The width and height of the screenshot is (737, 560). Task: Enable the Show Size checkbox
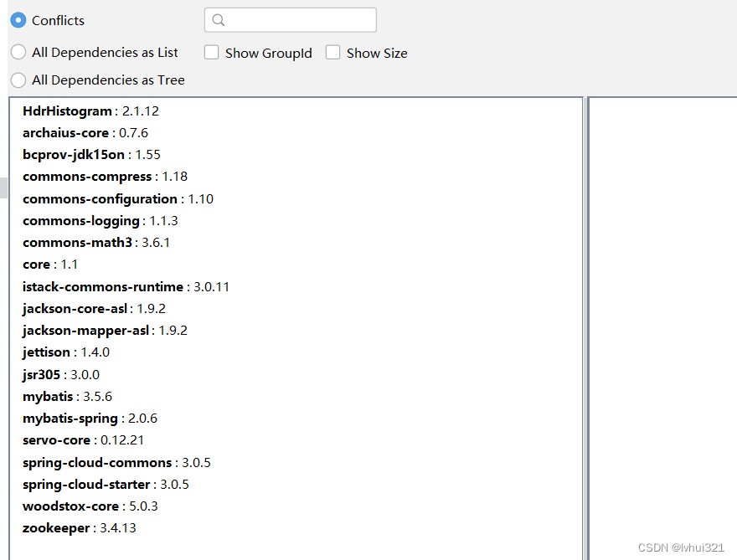tap(332, 52)
